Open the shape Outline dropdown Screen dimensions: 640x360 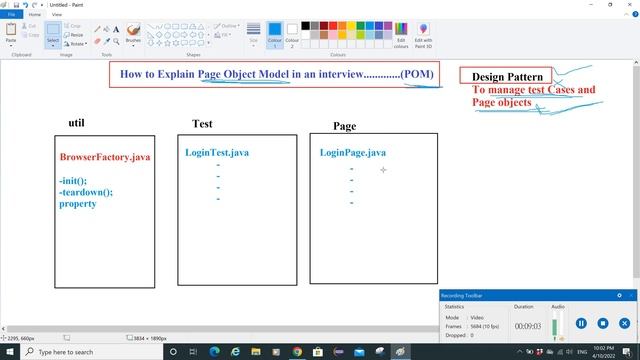[227, 26]
